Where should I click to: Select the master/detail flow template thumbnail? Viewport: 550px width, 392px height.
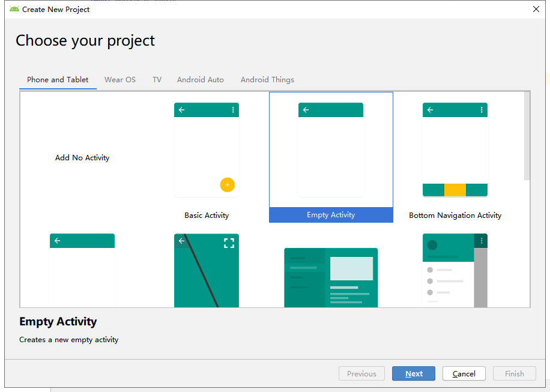click(331, 278)
